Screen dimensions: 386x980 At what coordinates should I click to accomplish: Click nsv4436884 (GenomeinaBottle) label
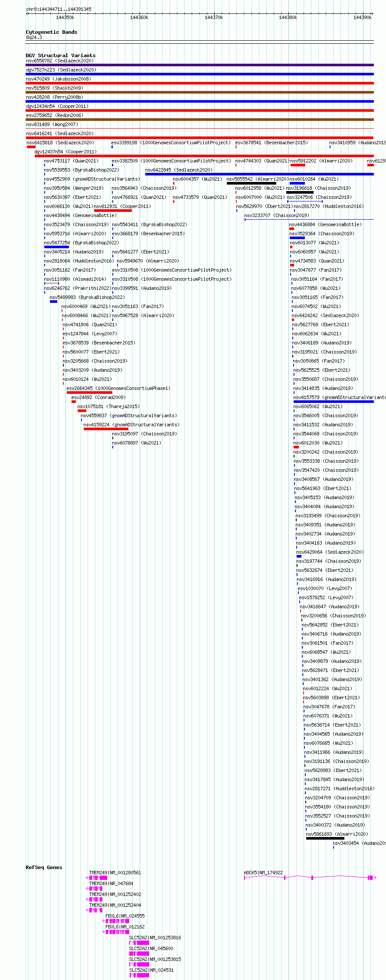[x=325, y=225]
